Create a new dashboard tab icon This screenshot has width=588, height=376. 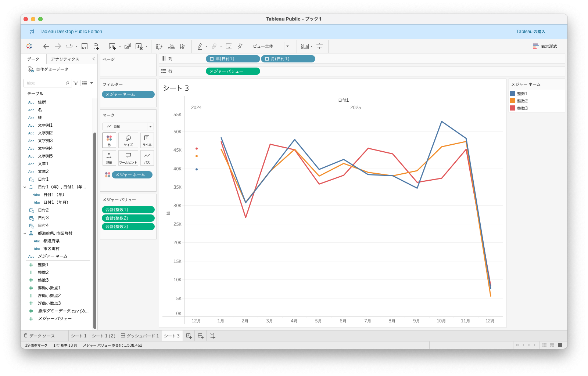(x=201, y=336)
